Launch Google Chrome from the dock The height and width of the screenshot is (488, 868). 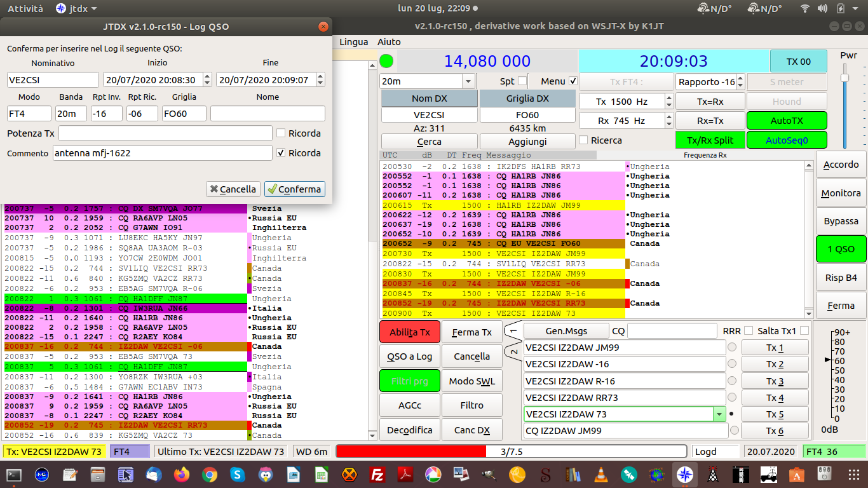coord(210,474)
